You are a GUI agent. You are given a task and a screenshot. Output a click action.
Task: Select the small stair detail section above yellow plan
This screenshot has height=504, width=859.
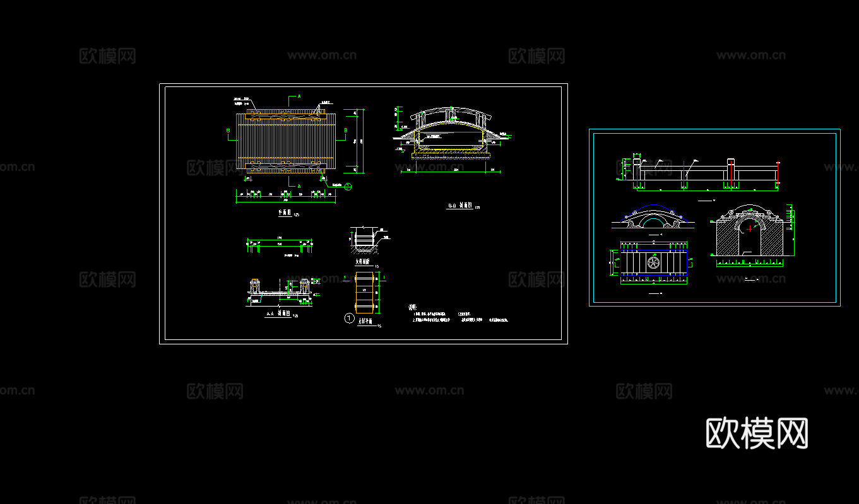tap(366, 240)
